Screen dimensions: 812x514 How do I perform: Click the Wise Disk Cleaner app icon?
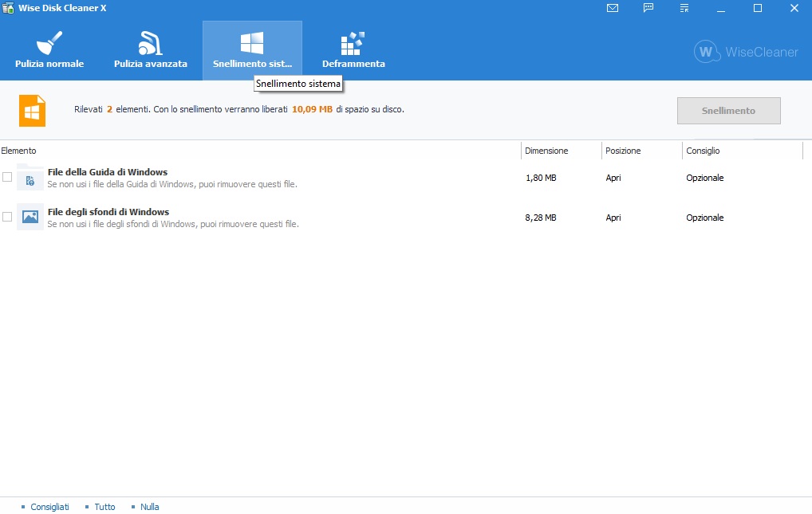point(8,8)
